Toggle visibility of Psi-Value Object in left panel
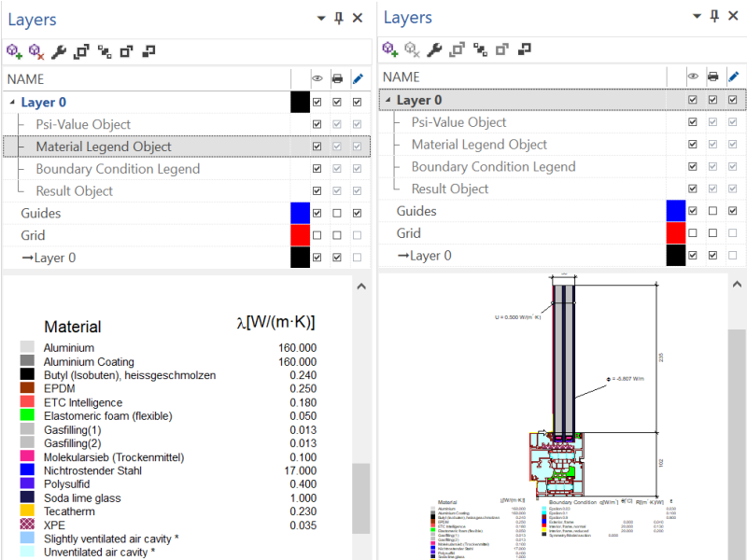The image size is (747, 560). click(x=317, y=124)
